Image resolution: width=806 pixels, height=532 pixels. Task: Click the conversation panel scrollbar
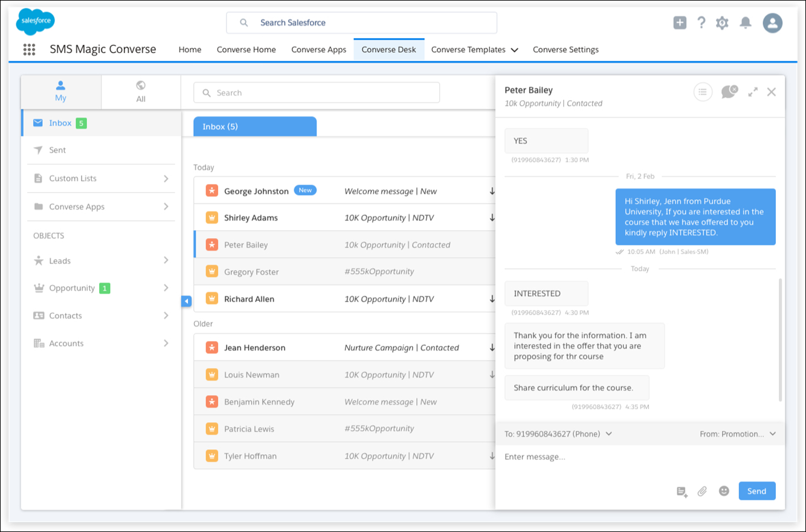coord(780,339)
